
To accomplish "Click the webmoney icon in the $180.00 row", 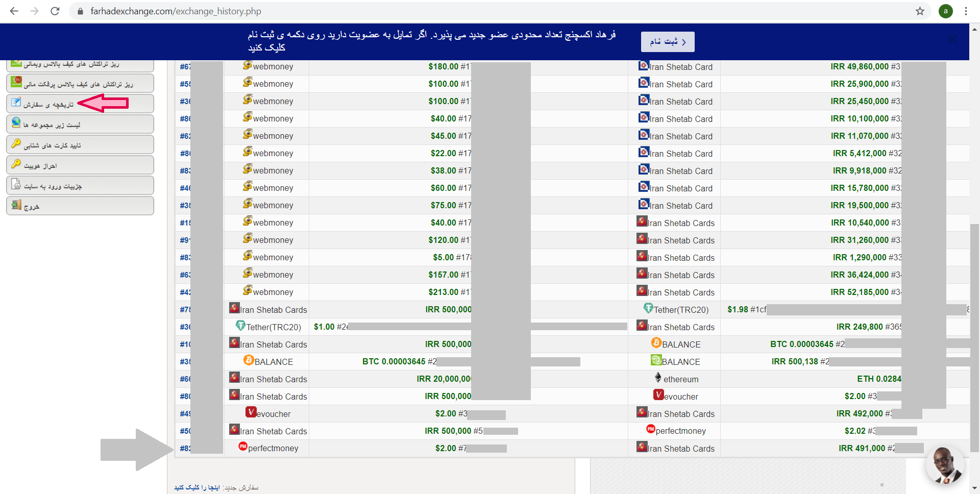I will click(248, 65).
